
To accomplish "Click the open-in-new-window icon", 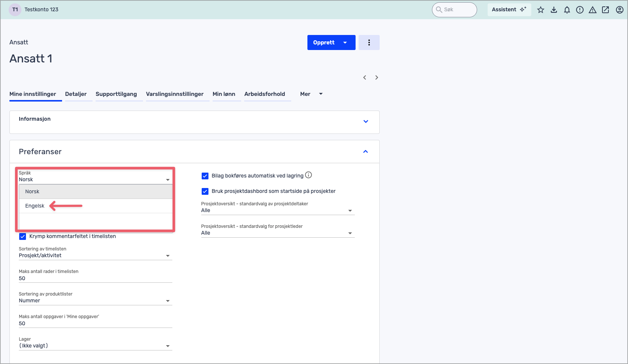I will coord(605,10).
